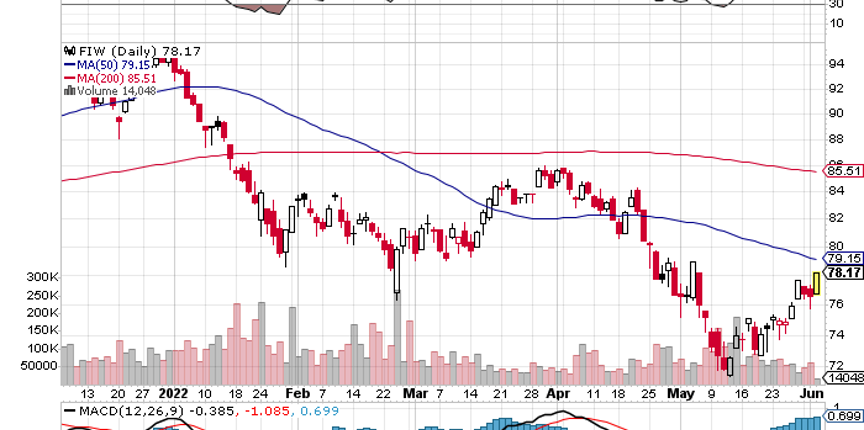Click the volume bars icon in legend
Image resolution: width=864 pixels, height=430 pixels.
[x=70, y=91]
